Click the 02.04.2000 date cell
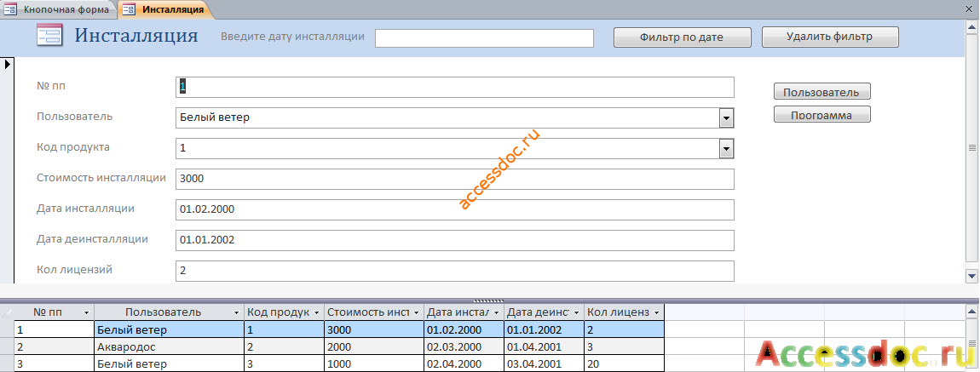The width and height of the screenshot is (980, 372). tap(464, 363)
